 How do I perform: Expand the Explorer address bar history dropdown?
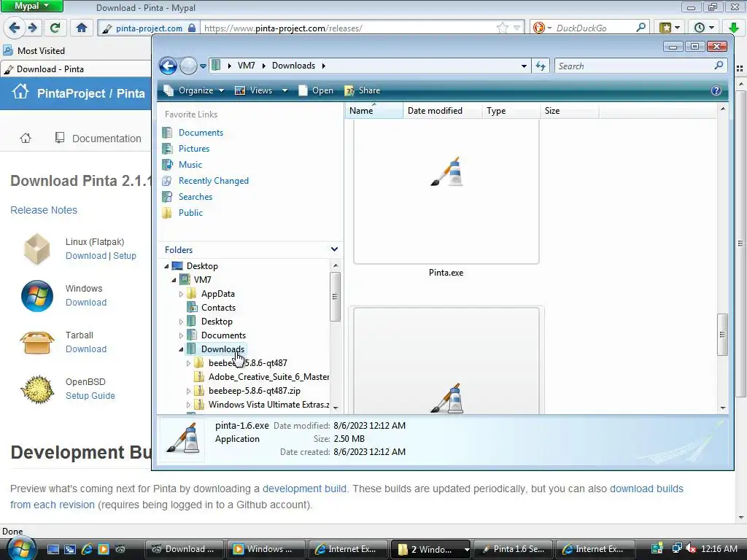(524, 66)
